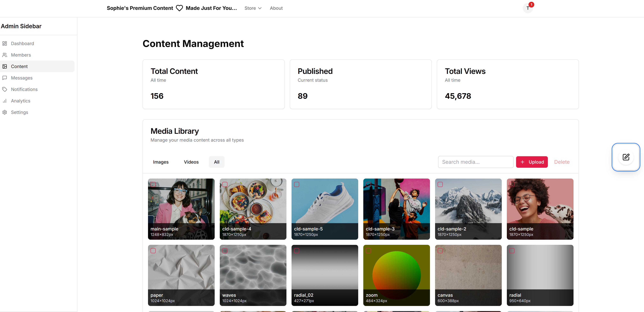Screen dimensions: 644x312
Task: Open the radial_02 gradient thumbnail
Action: coord(325,275)
